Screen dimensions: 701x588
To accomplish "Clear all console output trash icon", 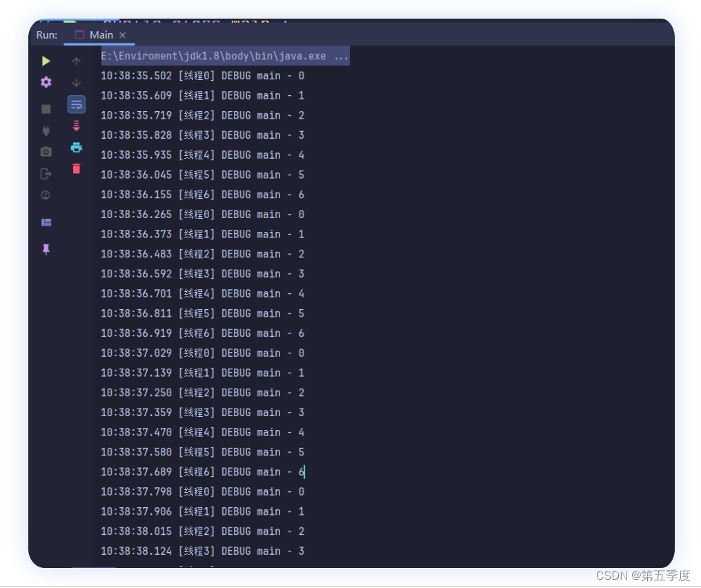I will point(77,168).
